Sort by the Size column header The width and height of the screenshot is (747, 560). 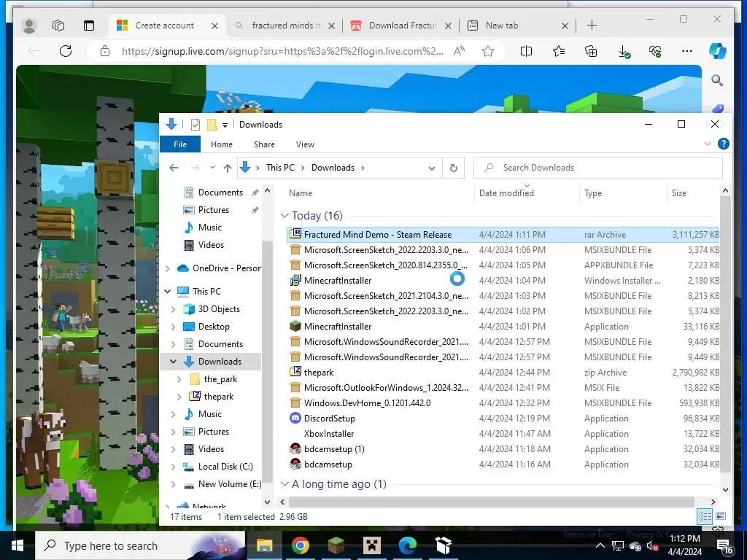(x=679, y=193)
